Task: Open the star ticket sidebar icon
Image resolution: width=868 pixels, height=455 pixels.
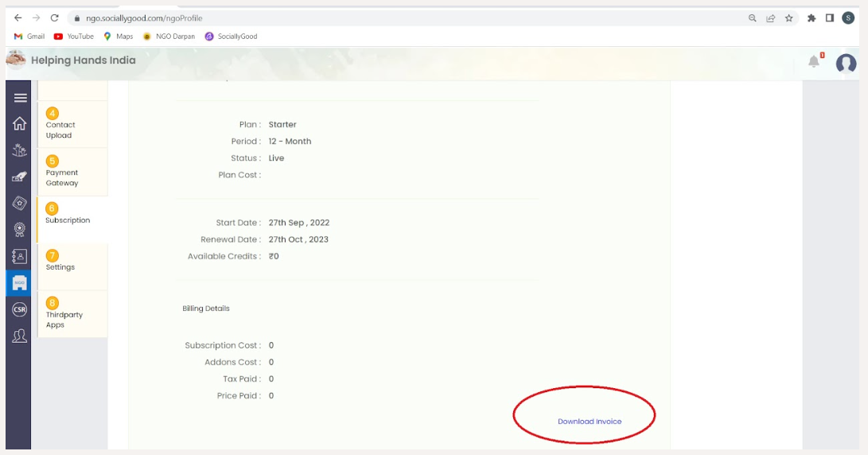Action: coord(19,203)
